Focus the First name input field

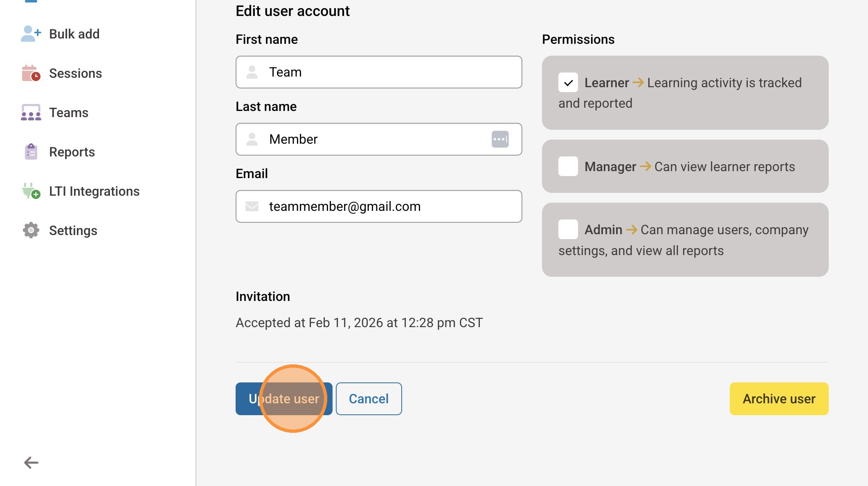click(x=385, y=72)
